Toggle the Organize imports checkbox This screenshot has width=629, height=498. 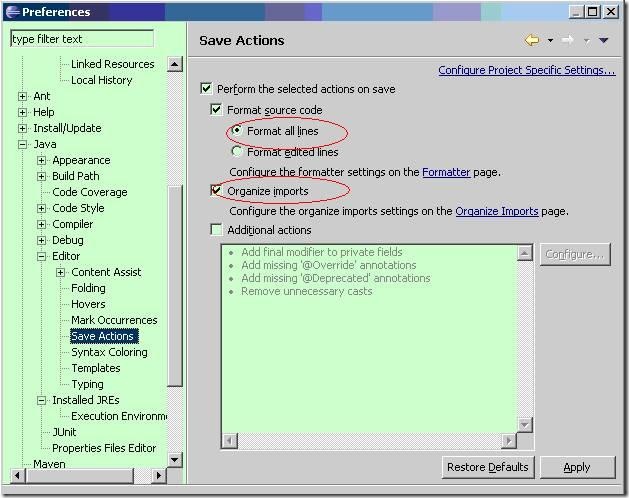tap(216, 191)
